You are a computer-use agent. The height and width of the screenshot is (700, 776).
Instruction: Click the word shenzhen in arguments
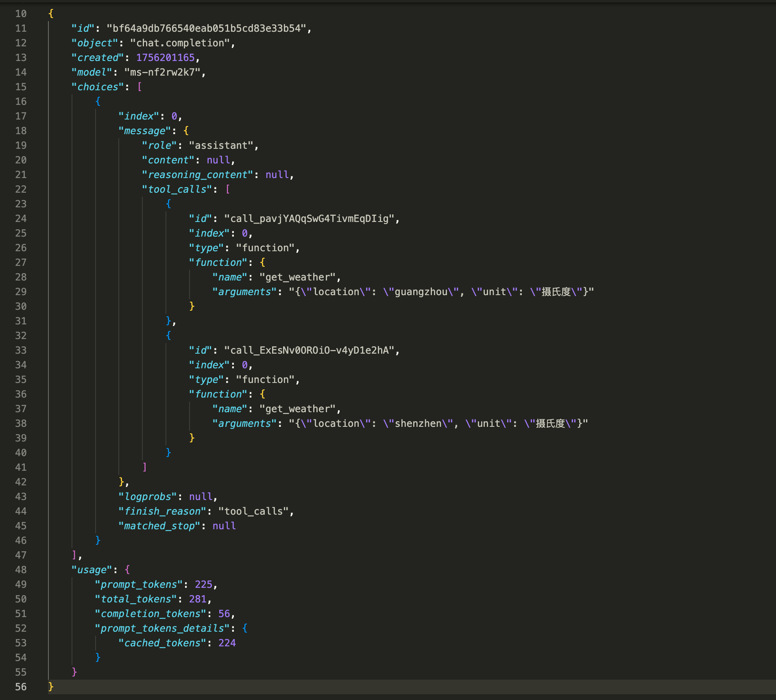click(x=418, y=424)
